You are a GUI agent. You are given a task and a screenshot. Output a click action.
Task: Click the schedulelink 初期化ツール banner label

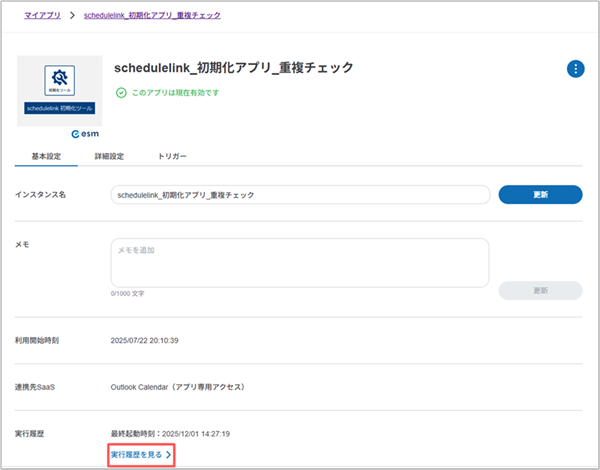click(59, 107)
